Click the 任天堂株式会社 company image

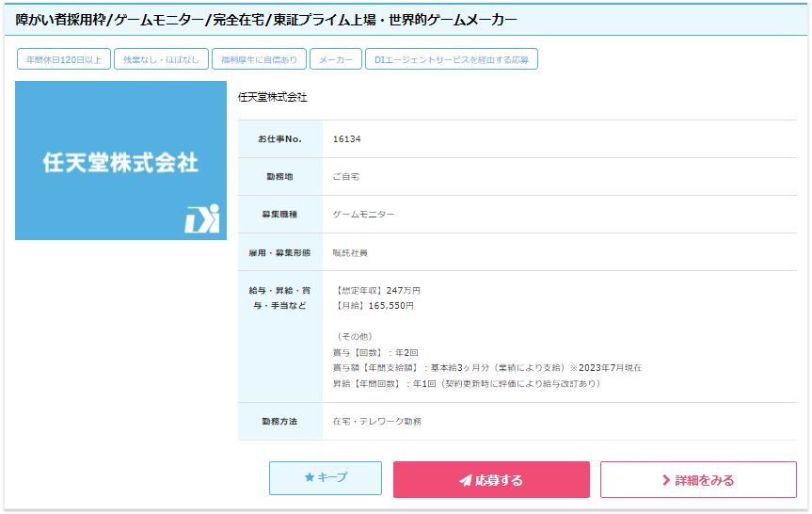tap(120, 160)
